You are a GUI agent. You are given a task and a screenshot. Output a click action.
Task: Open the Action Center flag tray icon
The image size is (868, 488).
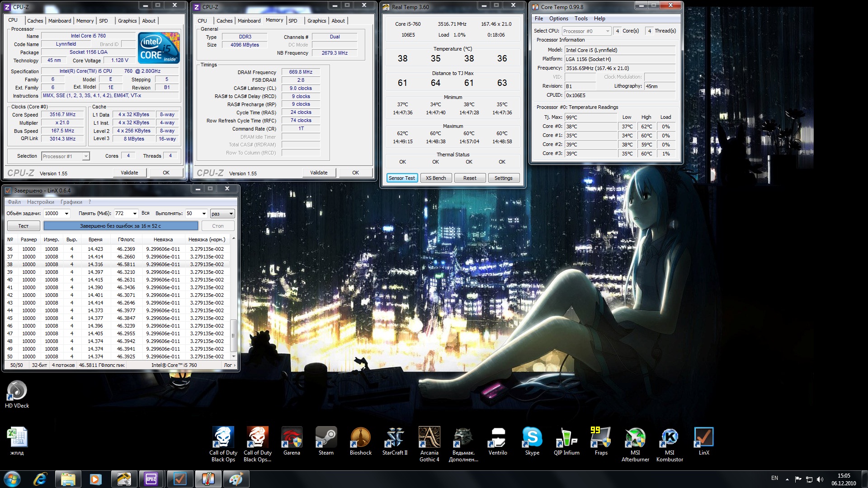[x=798, y=479]
